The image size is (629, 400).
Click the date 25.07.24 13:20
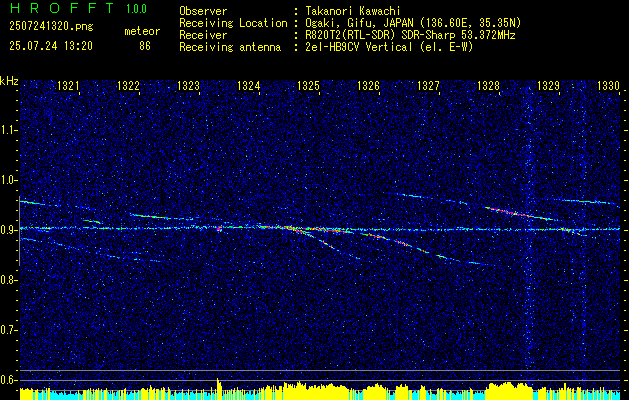pyautogui.click(x=51, y=46)
